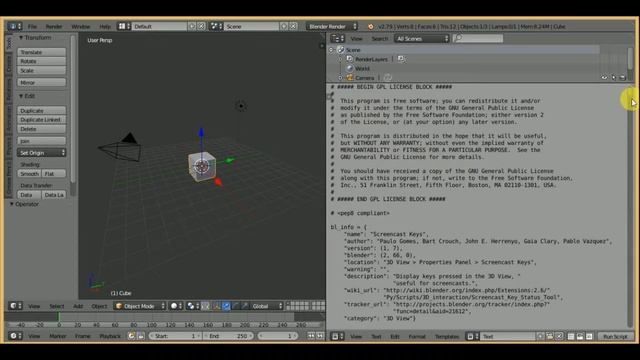The height and width of the screenshot is (360, 640).
Task: Click the screen layout browse icon
Action: (124, 26)
